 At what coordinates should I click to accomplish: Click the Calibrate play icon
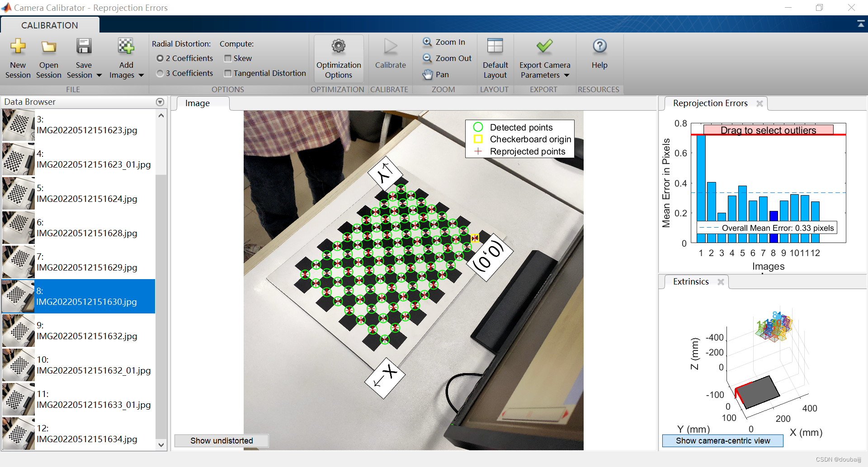[x=391, y=47]
